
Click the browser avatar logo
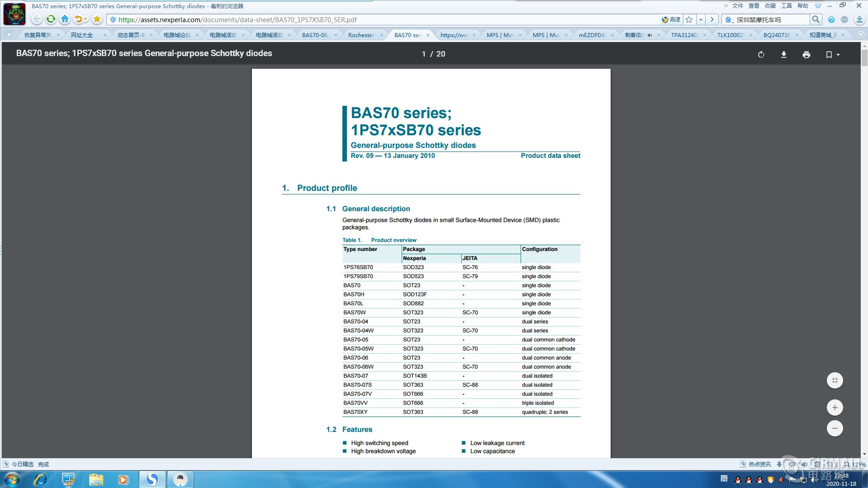pyautogui.click(x=14, y=14)
